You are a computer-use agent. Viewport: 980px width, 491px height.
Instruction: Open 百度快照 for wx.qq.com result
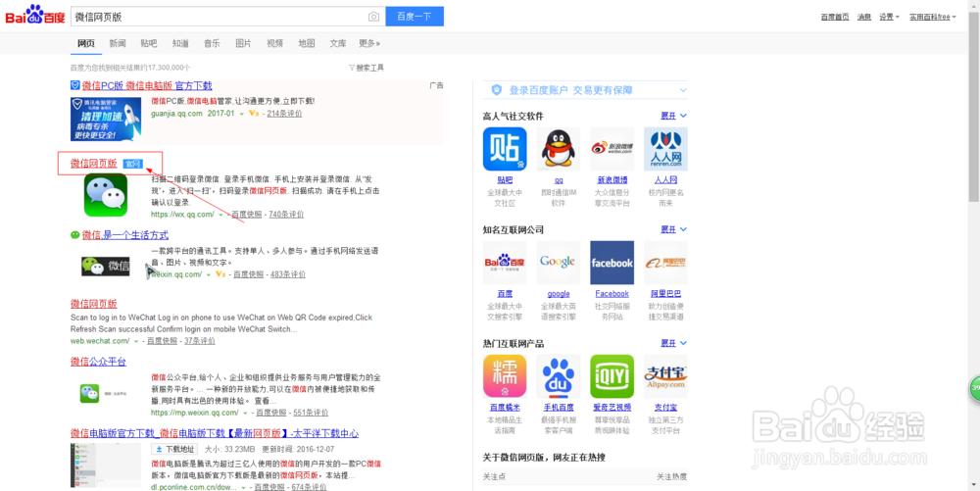(x=247, y=215)
